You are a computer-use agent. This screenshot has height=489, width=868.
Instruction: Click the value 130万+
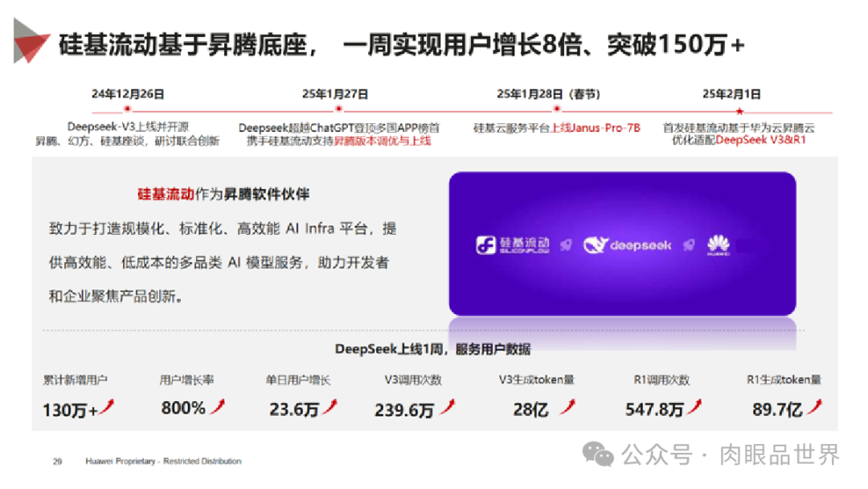[x=70, y=410]
